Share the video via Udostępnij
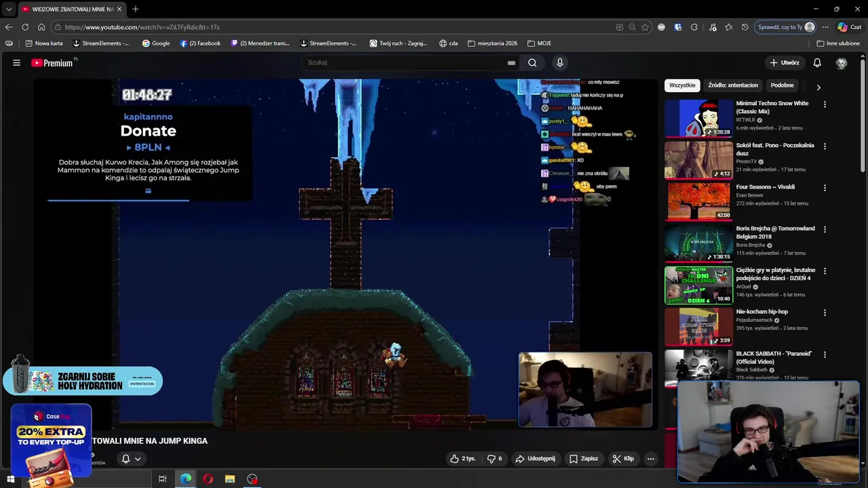The width and height of the screenshot is (868, 488). coord(535,459)
